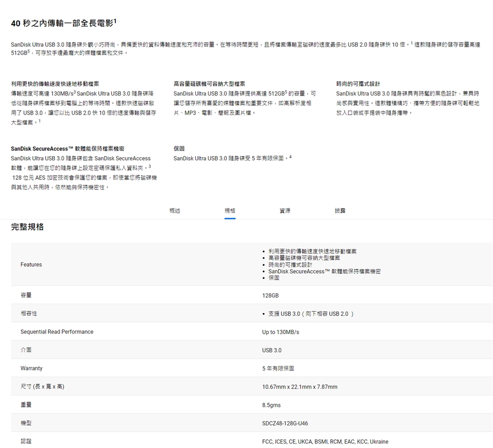Click the Warranty row label
Image resolution: width=493 pixels, height=448 pixels.
31,368
